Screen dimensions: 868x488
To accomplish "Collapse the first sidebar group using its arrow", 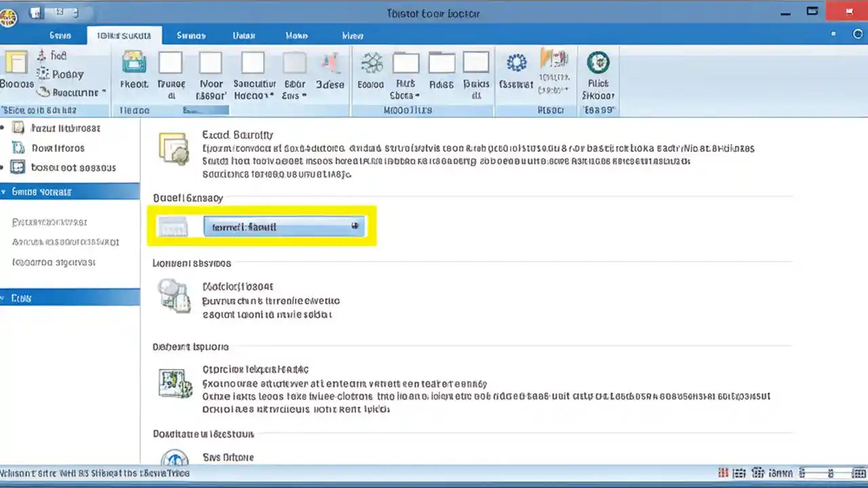I will tap(4, 192).
